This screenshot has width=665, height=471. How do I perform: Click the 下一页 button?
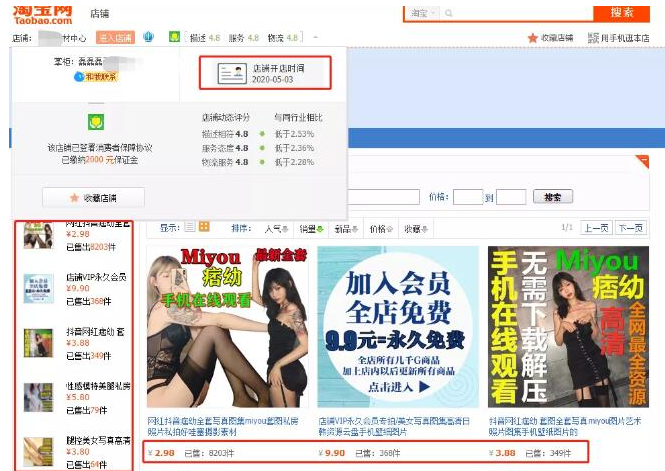[630, 228]
